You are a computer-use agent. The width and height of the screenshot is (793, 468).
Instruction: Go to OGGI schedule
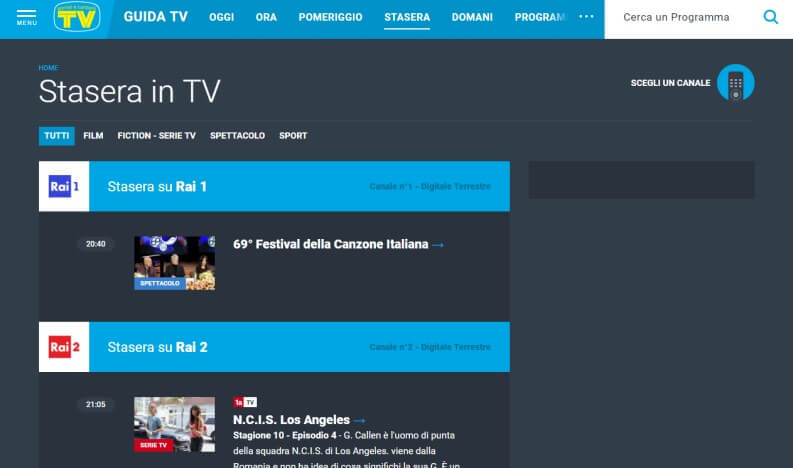222,17
